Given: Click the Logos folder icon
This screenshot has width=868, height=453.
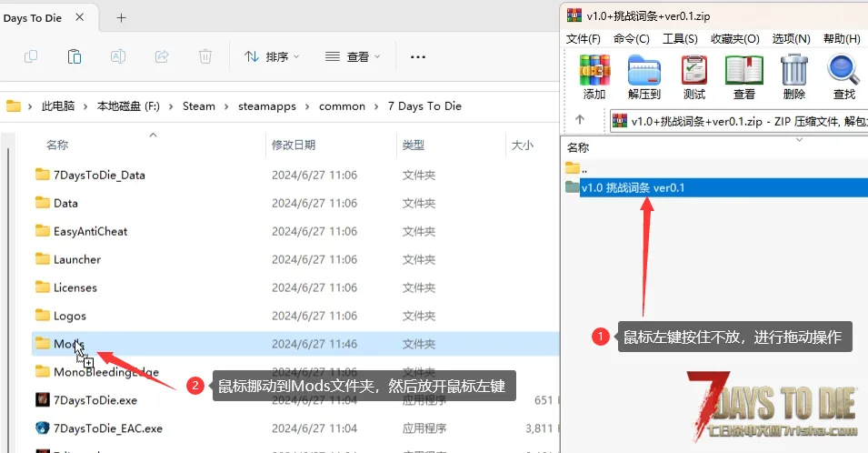Looking at the screenshot, I should click(42, 315).
